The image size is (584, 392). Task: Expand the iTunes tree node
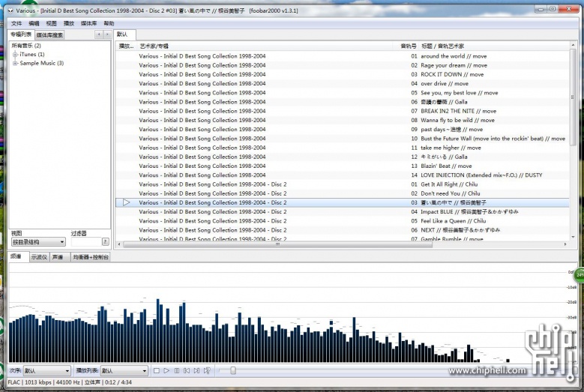pos(15,55)
